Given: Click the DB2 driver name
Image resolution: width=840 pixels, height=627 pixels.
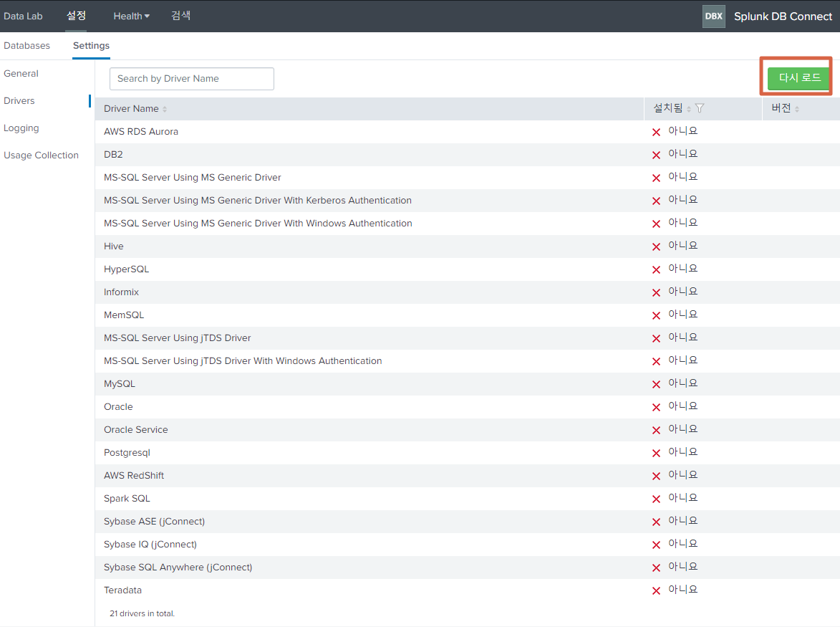Looking at the screenshot, I should click(x=113, y=155).
